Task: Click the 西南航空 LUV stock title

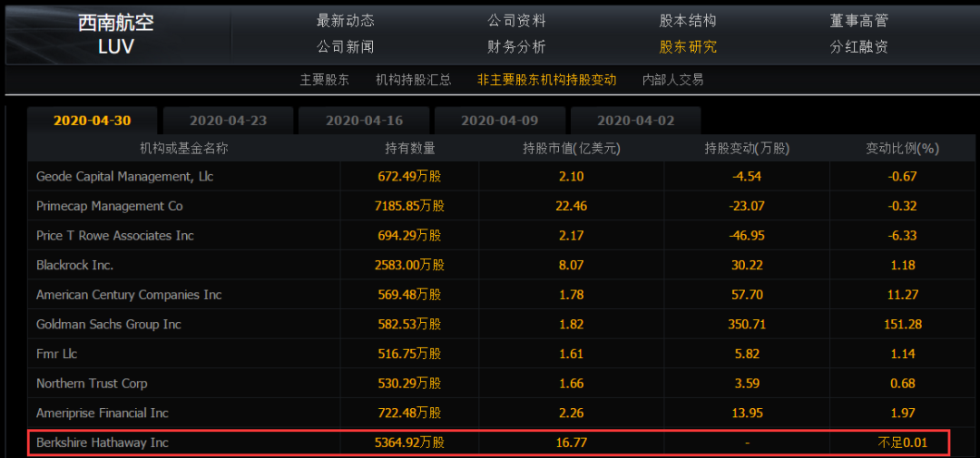Action: (x=116, y=34)
